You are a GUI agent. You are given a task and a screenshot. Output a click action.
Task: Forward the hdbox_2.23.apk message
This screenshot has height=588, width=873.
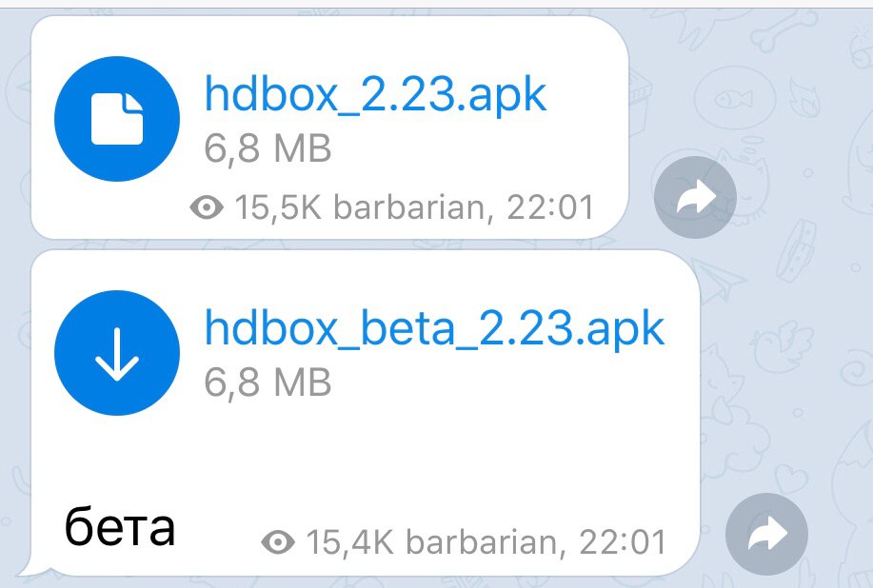(x=695, y=198)
